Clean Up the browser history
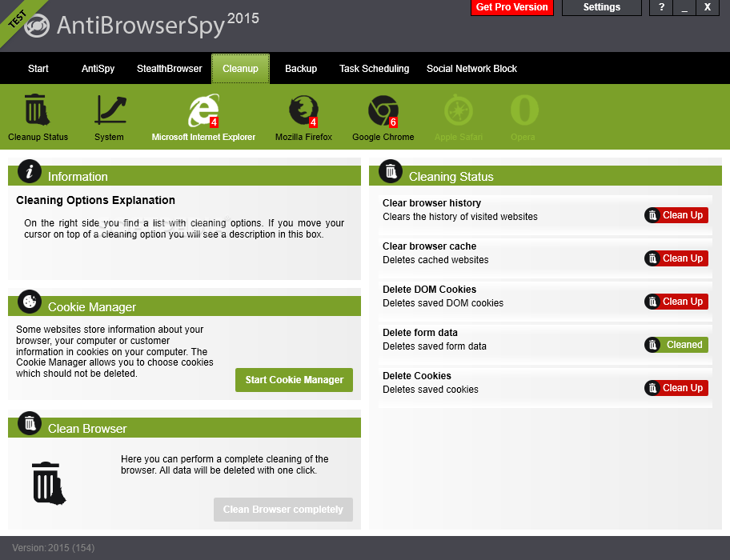The height and width of the screenshot is (560, 730). click(x=676, y=215)
